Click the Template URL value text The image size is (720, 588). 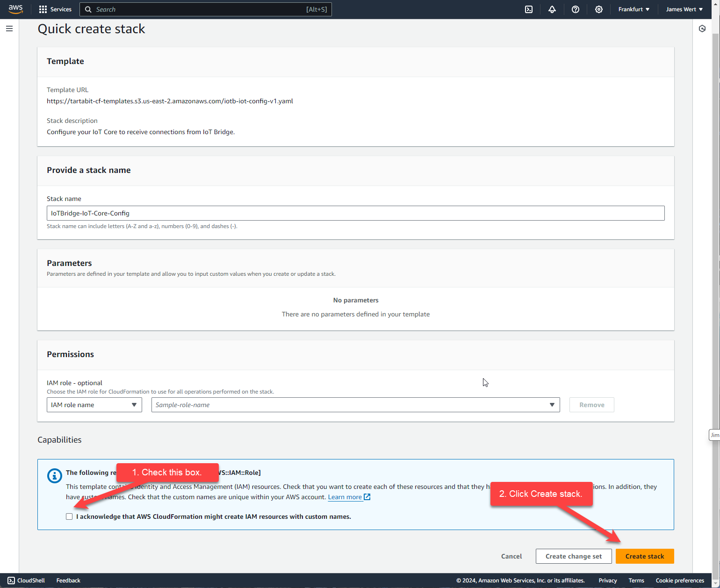coord(170,101)
